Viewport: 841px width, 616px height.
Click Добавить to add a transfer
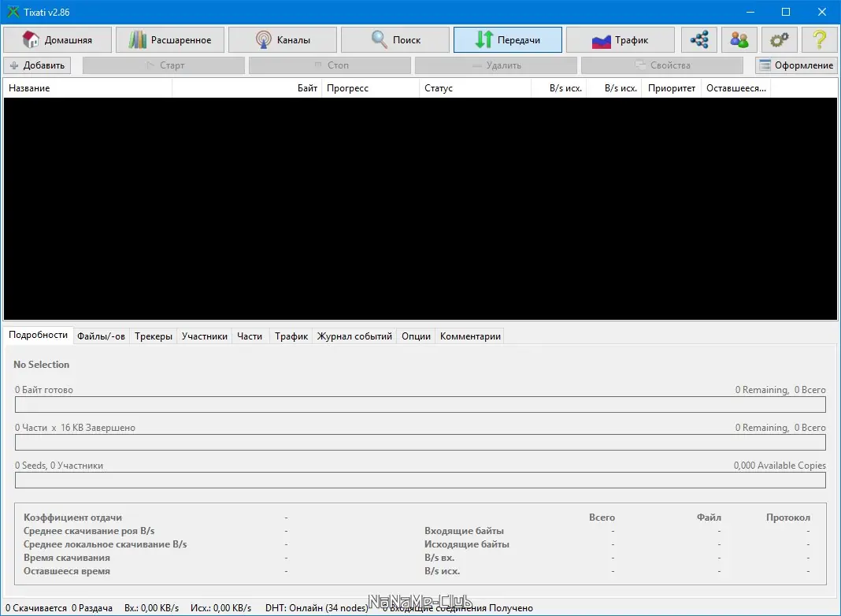click(38, 65)
